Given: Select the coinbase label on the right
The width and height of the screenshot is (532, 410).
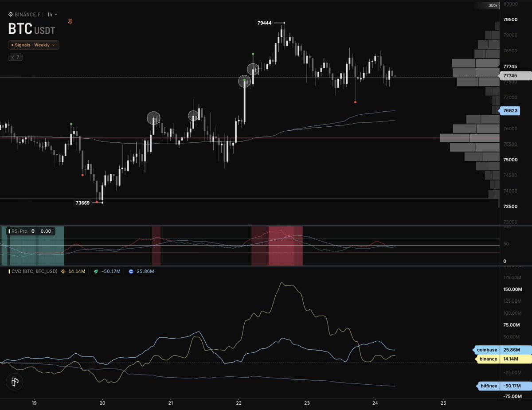Looking at the screenshot, I should [x=487, y=350].
